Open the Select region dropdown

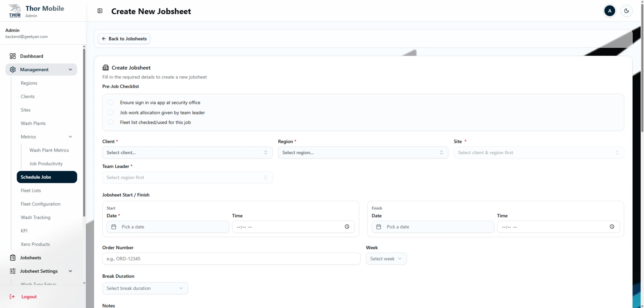click(x=363, y=152)
